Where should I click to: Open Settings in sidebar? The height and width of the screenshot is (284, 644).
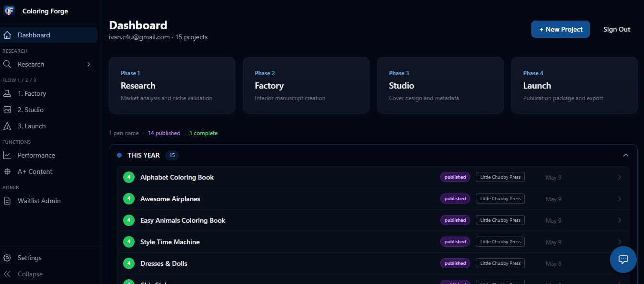tap(49, 258)
